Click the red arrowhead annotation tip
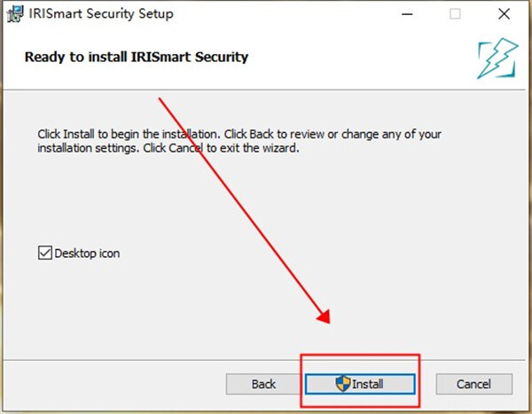 (x=324, y=317)
